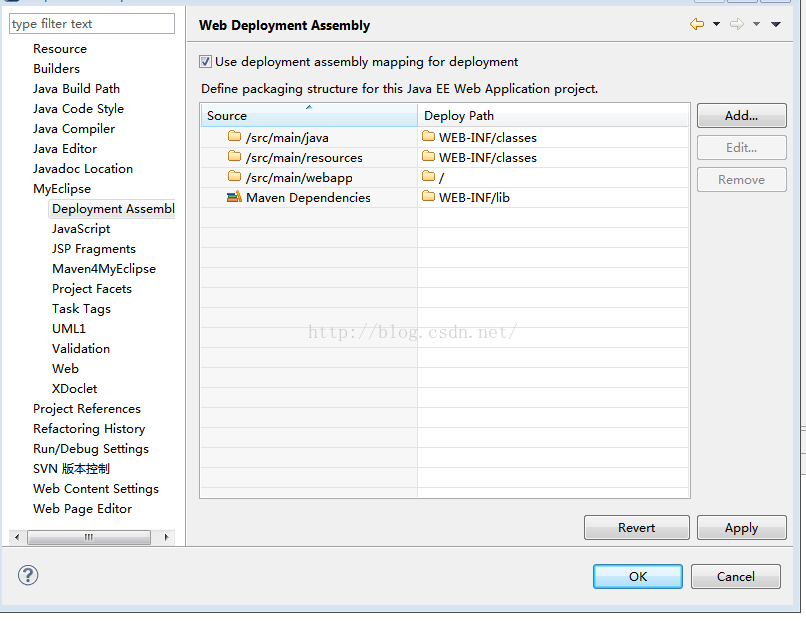Click the folder icon for /src/main/java
This screenshot has width=806, height=642.
pos(234,136)
